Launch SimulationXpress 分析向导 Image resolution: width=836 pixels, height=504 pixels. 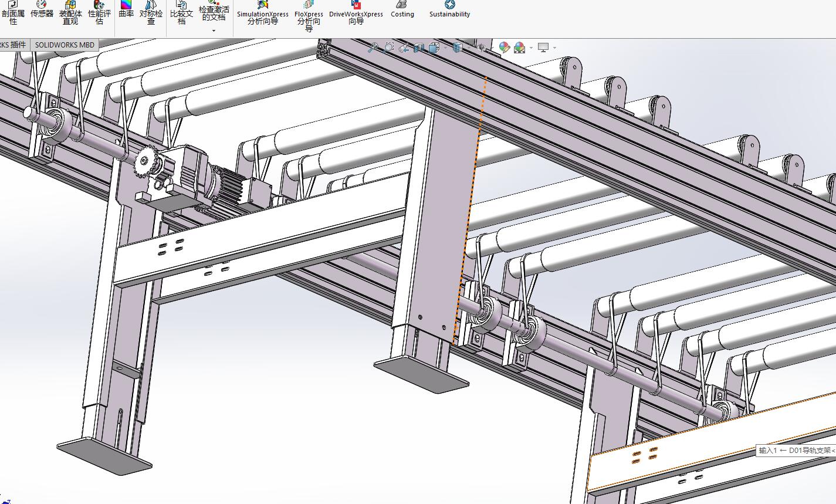[262, 13]
